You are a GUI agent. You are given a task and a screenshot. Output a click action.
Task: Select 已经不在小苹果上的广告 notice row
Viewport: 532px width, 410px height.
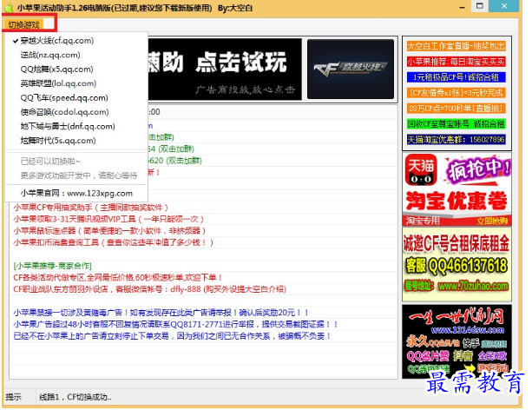pyautogui.click(x=204, y=336)
